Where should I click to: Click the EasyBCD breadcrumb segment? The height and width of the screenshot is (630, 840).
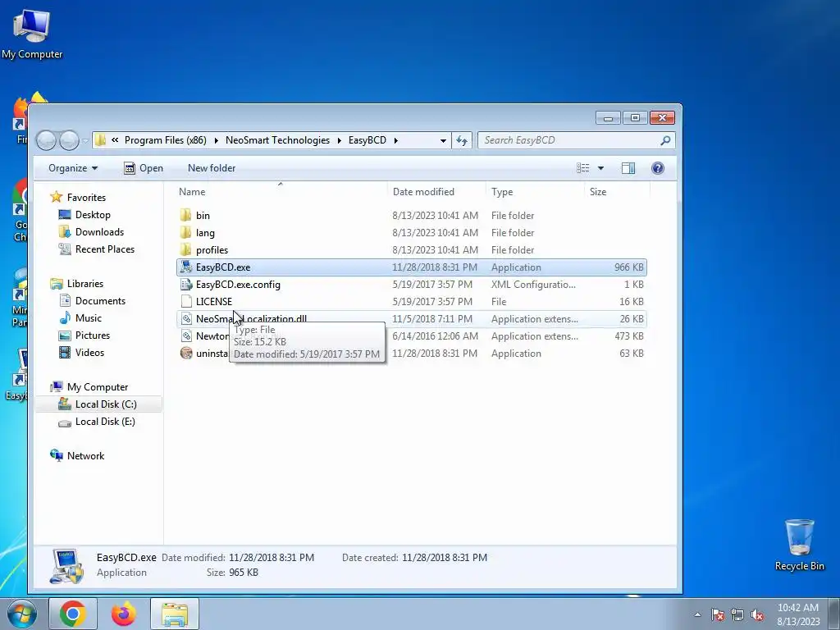(x=367, y=140)
